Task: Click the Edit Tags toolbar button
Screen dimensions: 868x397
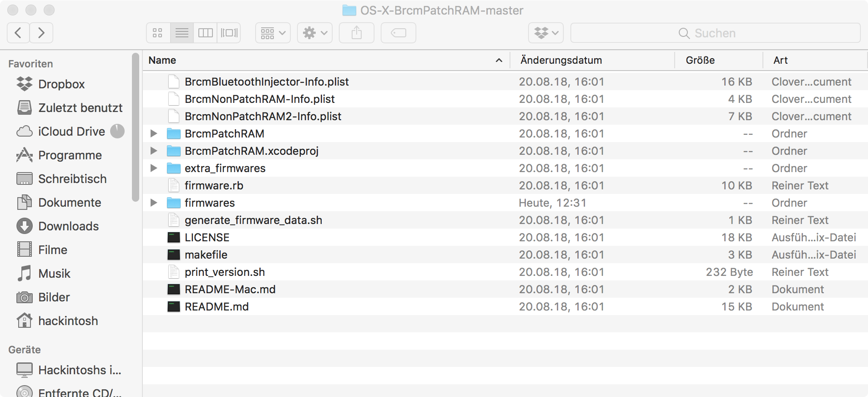Action: coord(399,33)
